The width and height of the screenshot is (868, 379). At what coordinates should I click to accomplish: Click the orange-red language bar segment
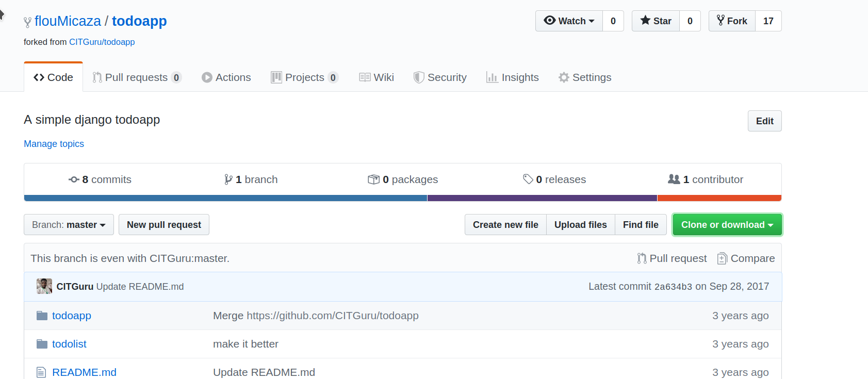(x=719, y=198)
